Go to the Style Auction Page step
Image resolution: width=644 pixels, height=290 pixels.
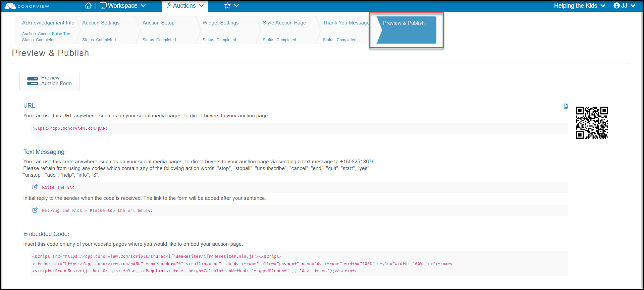tap(284, 23)
